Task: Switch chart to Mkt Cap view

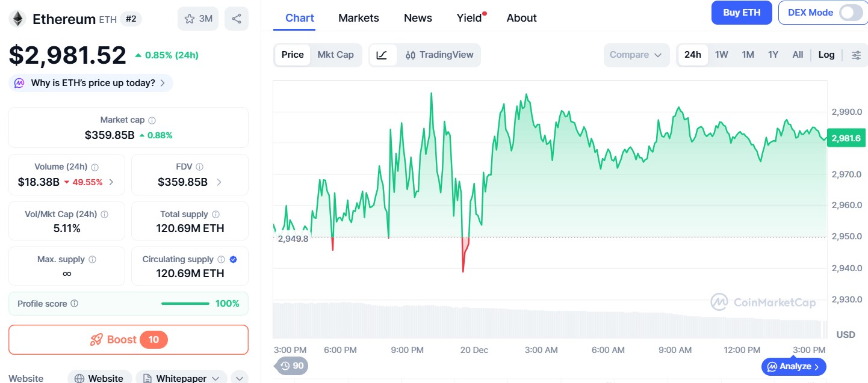Action: coord(336,55)
